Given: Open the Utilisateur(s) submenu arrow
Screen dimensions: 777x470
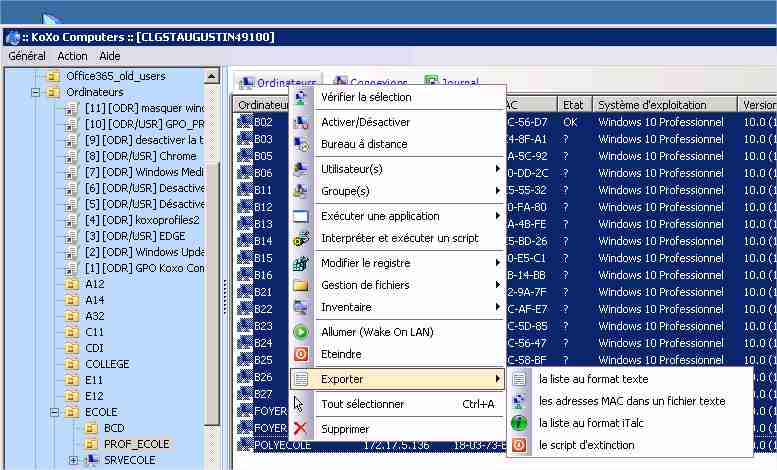Looking at the screenshot, I should click(498, 169).
